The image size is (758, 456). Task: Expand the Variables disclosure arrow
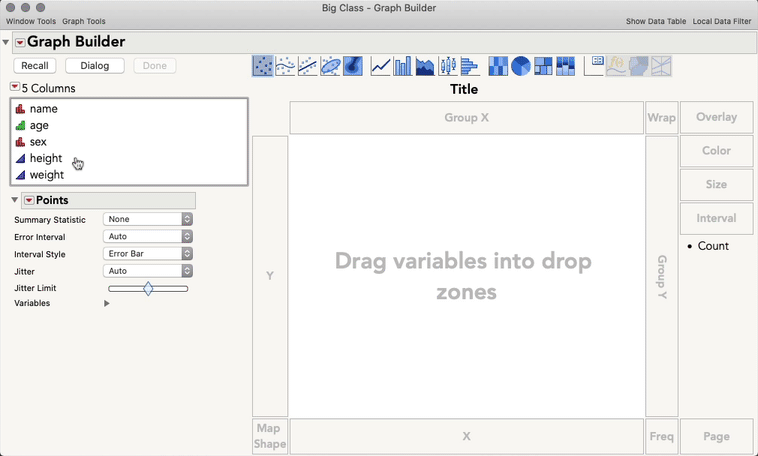click(107, 303)
